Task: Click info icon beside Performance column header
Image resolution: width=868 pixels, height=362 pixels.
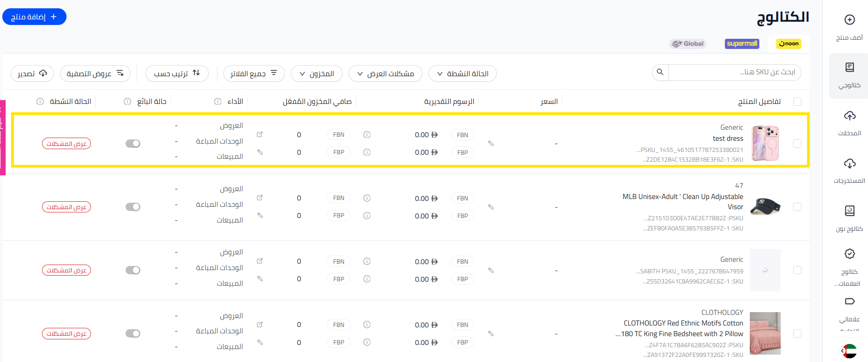Action: (218, 102)
